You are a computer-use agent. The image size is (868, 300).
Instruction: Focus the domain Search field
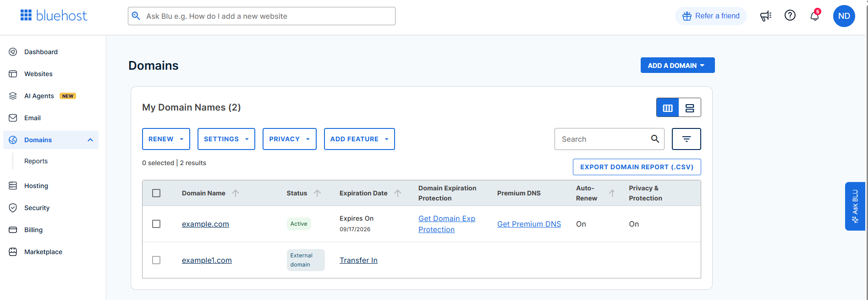click(x=610, y=139)
